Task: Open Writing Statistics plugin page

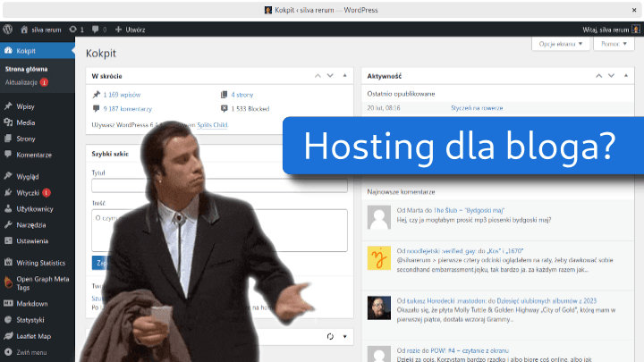Action: (41, 263)
